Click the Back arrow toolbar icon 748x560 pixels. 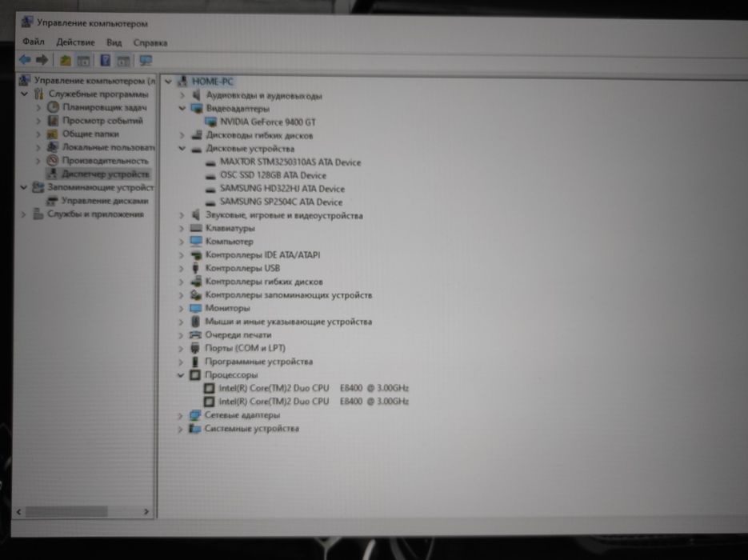pyautogui.click(x=25, y=60)
